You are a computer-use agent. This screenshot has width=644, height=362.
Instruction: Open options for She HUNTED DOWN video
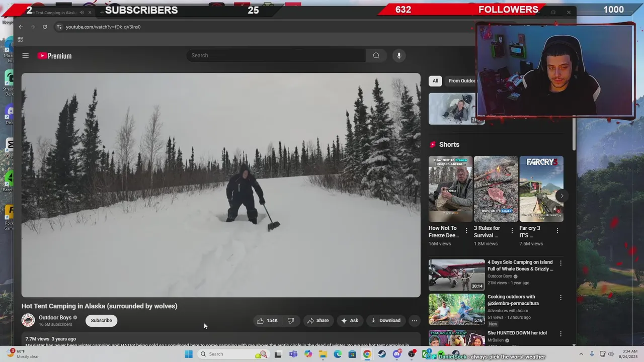[561, 333]
